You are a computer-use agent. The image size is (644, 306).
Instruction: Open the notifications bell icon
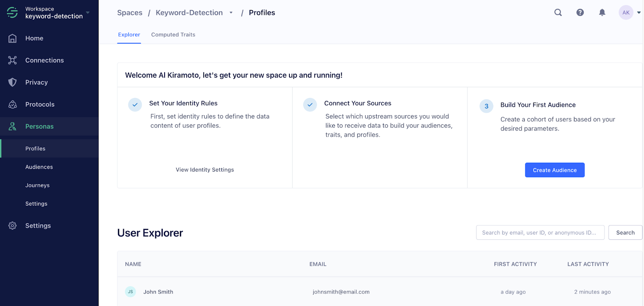pyautogui.click(x=602, y=12)
